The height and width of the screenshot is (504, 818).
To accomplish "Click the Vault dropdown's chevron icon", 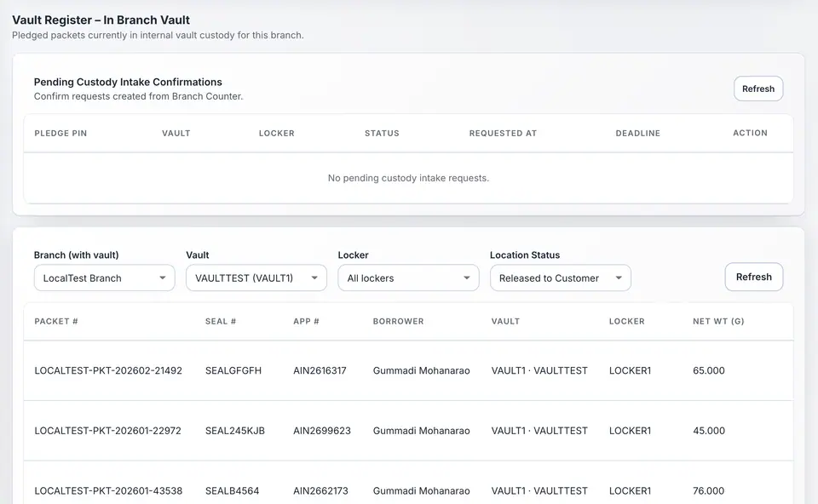I will 314,278.
